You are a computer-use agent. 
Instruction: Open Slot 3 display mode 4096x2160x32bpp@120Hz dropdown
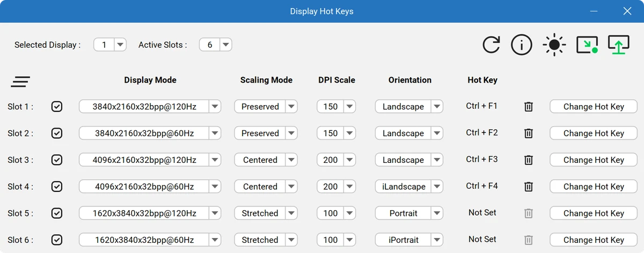click(150, 160)
